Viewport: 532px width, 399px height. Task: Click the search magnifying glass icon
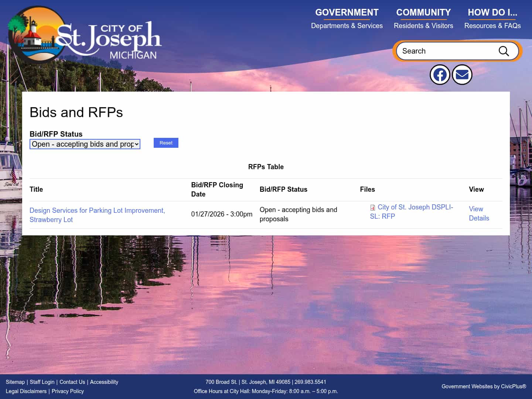pos(504,51)
